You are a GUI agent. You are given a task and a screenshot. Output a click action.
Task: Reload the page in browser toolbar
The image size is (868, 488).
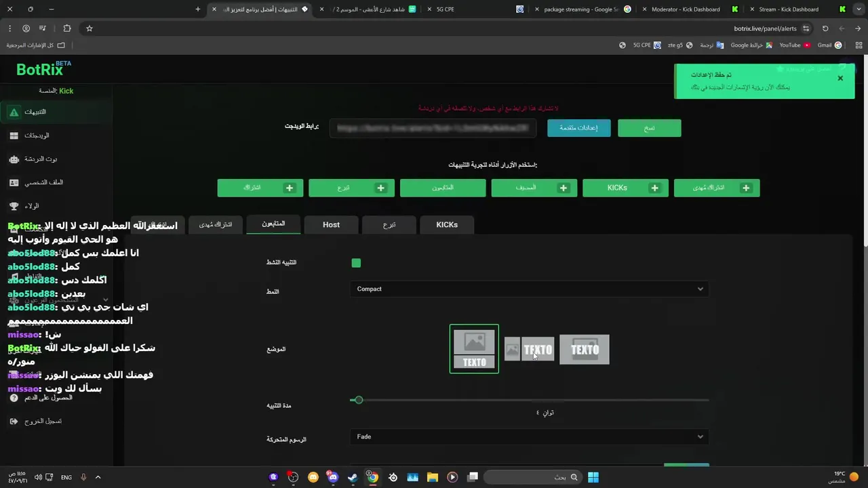point(825,28)
